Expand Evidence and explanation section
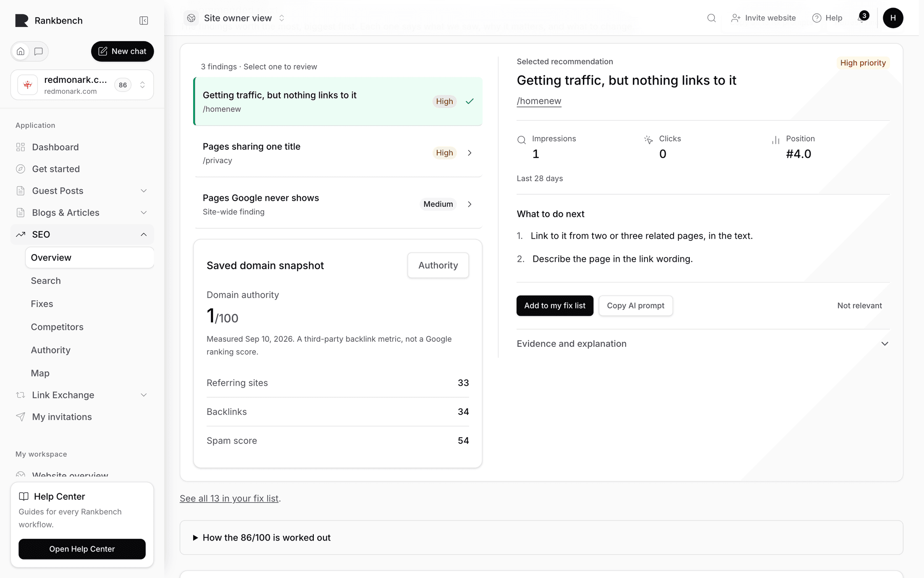Viewport: 924px width, 578px height. (x=703, y=344)
